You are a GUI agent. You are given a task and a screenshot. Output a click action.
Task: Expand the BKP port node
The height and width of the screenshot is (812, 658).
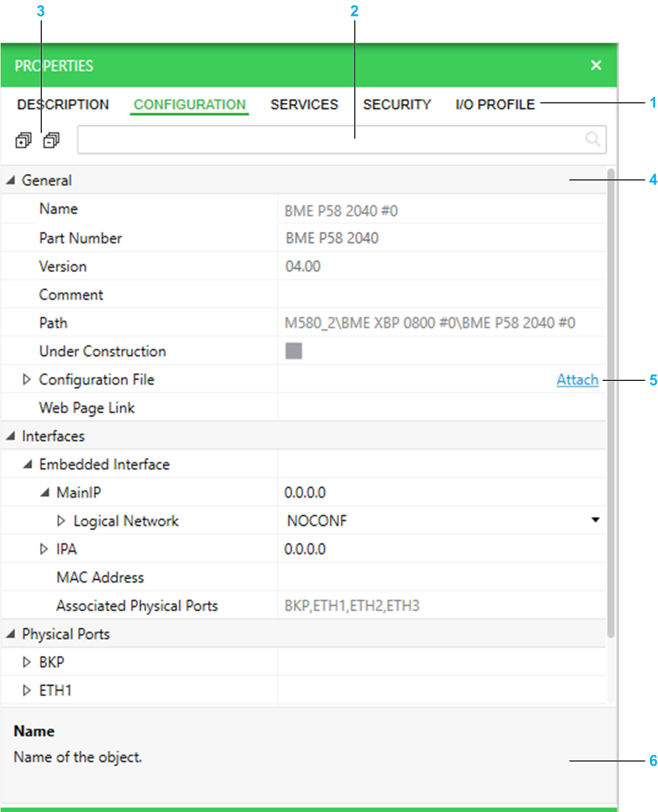(27, 662)
